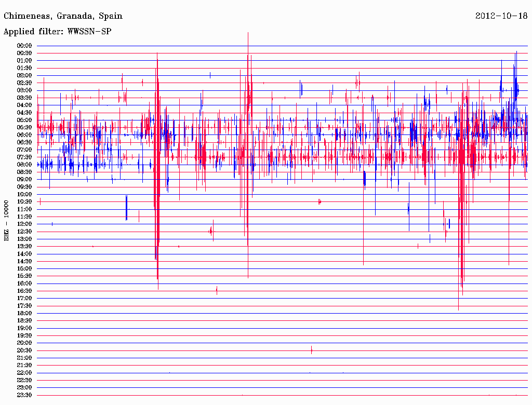This screenshot has height=405, width=532.
Task: Select the 16:30 time label
Action: click(x=24, y=291)
